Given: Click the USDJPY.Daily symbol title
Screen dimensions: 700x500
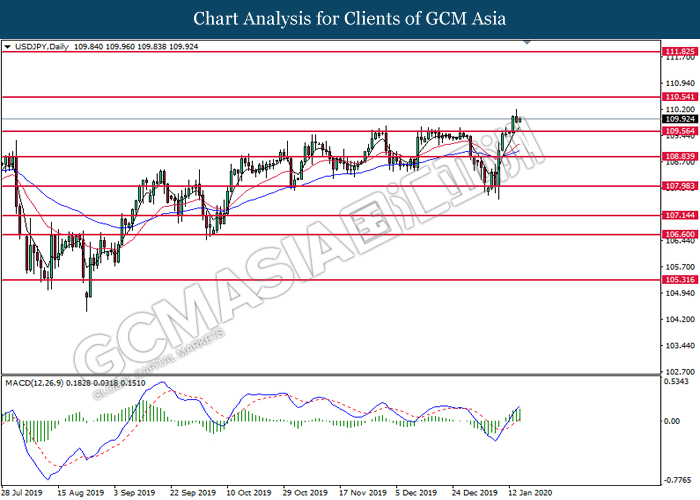Looking at the screenshot, I should pyautogui.click(x=42, y=46).
